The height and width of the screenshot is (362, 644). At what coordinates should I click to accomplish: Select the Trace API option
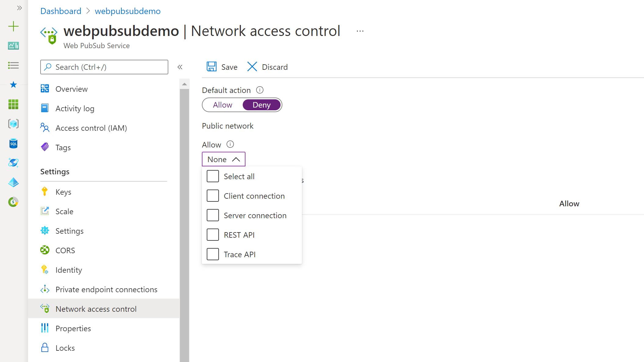click(213, 254)
